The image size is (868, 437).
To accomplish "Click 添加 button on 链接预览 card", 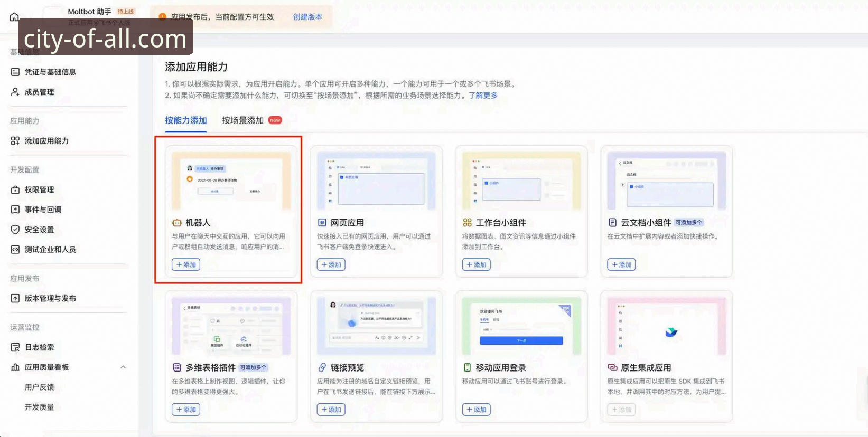I will (331, 410).
